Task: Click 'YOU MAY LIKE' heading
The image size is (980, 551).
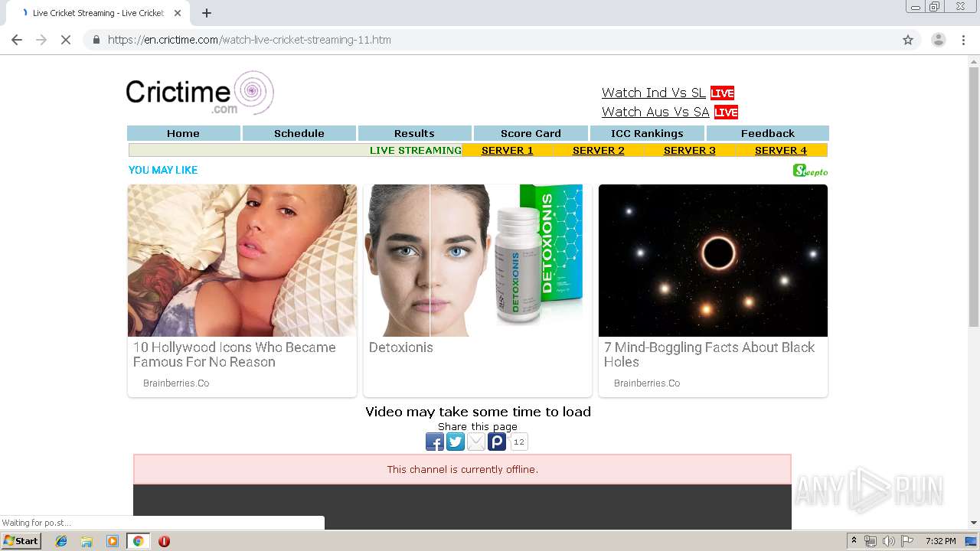Action: click(163, 170)
